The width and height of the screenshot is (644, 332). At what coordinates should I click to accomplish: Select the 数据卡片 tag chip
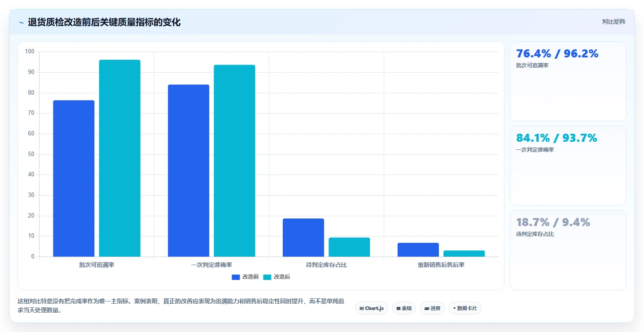pyautogui.click(x=465, y=308)
